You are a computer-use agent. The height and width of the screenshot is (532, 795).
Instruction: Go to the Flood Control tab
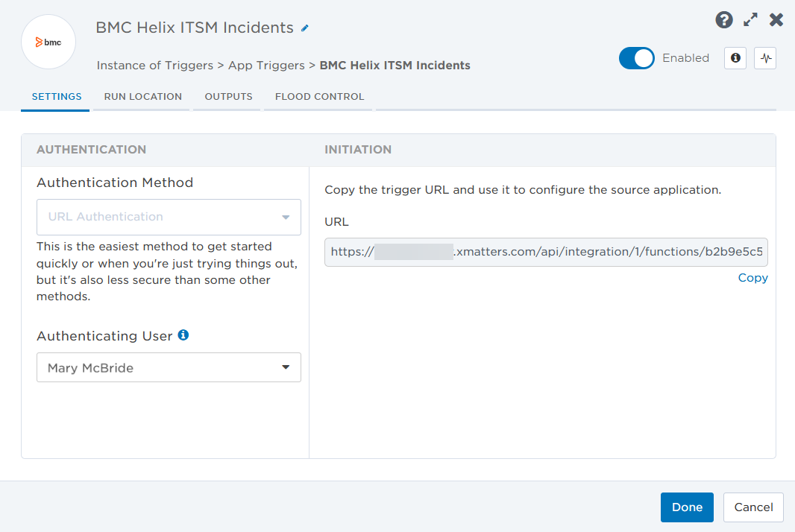(319, 97)
